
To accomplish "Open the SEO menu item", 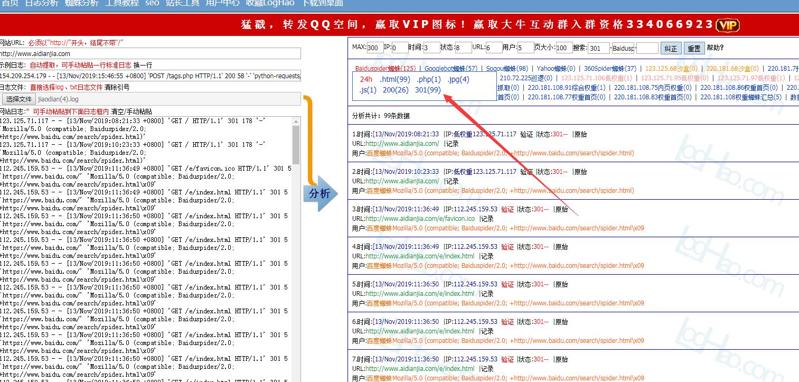I will point(152,3).
